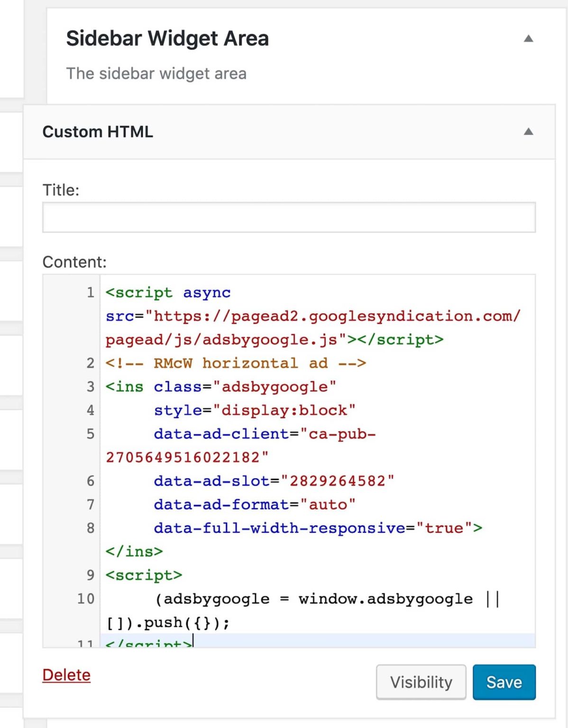Click the data-ad-slot value on line 6
The height and width of the screenshot is (728, 568).
[x=338, y=481]
